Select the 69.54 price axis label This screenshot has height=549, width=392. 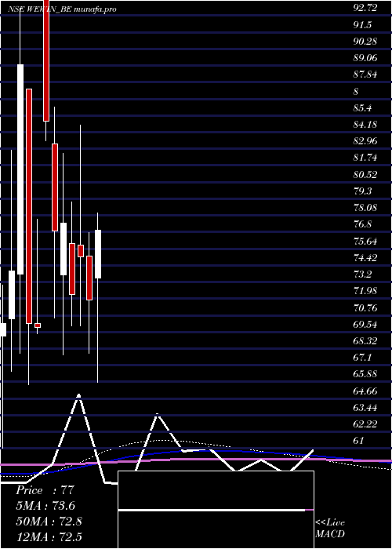(x=365, y=325)
